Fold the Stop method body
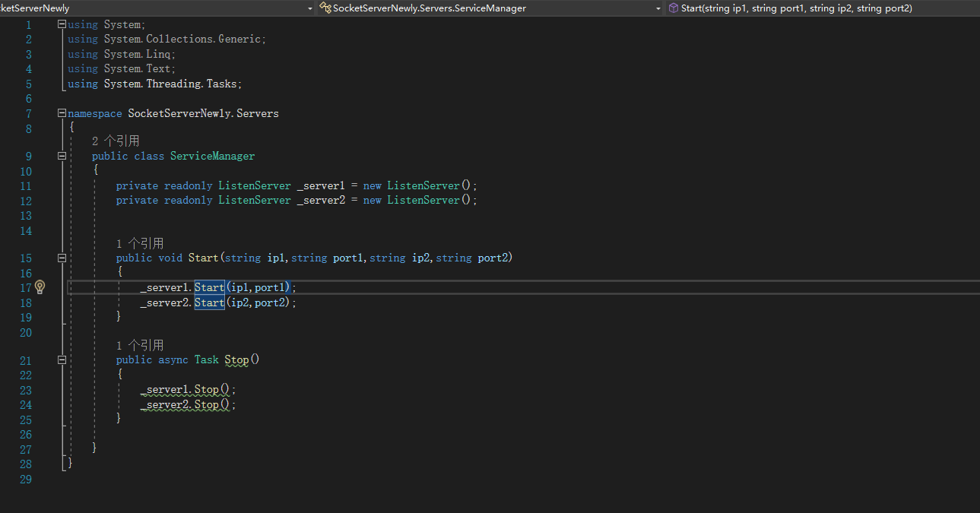Image resolution: width=980 pixels, height=513 pixels. pyautogui.click(x=62, y=359)
